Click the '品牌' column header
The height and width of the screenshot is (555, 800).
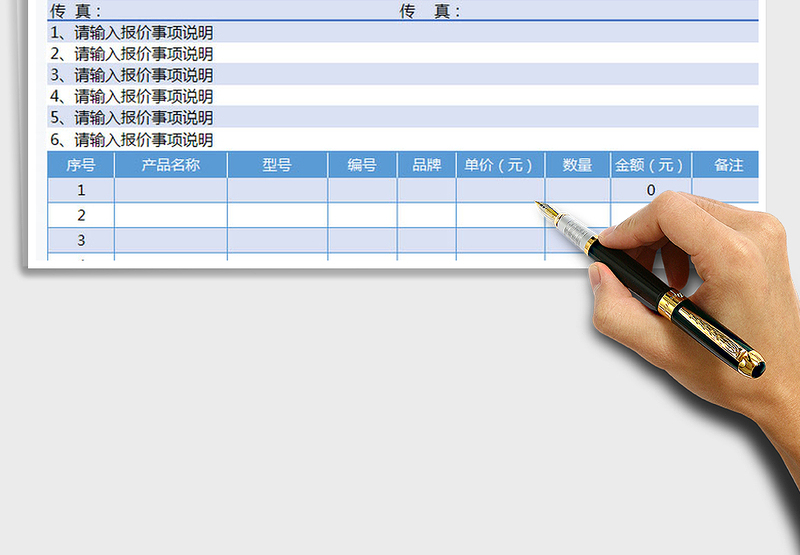[x=427, y=165]
